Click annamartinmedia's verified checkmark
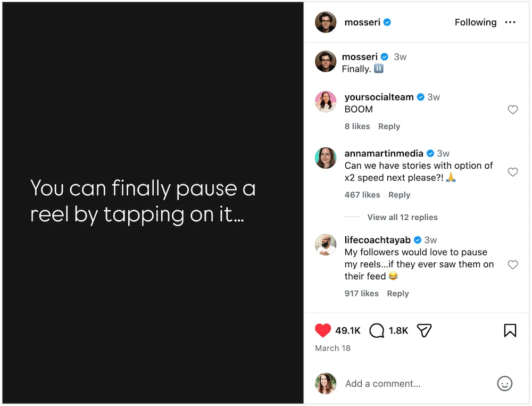 tap(430, 153)
